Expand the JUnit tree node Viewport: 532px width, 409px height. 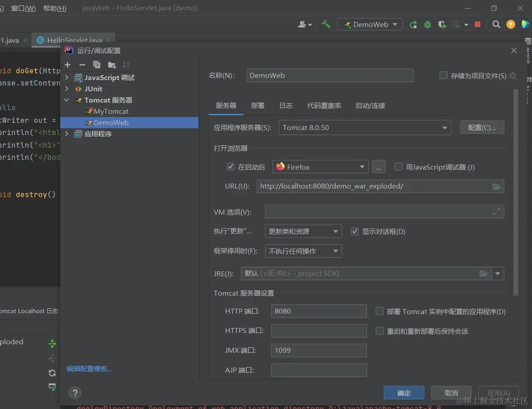pos(67,89)
